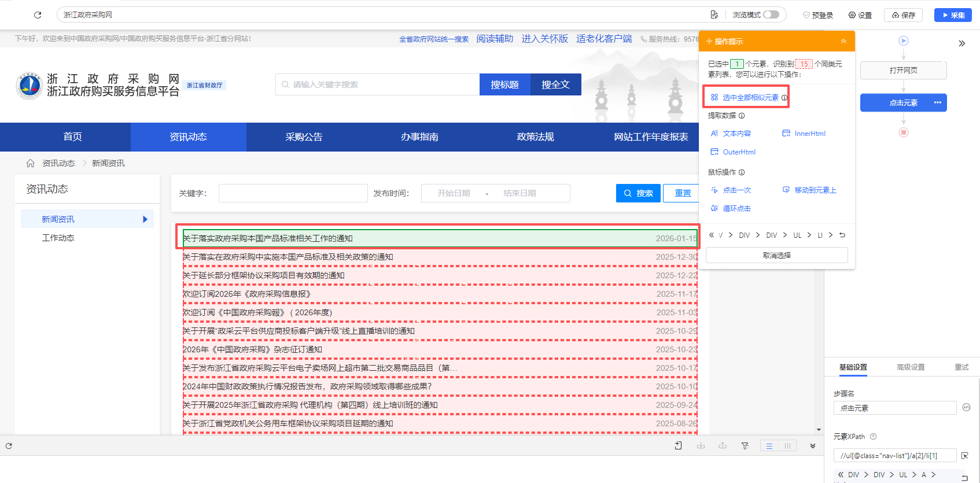Click the element picker icon beside XPath field
Viewport: 980px width, 483px height.
point(965,456)
